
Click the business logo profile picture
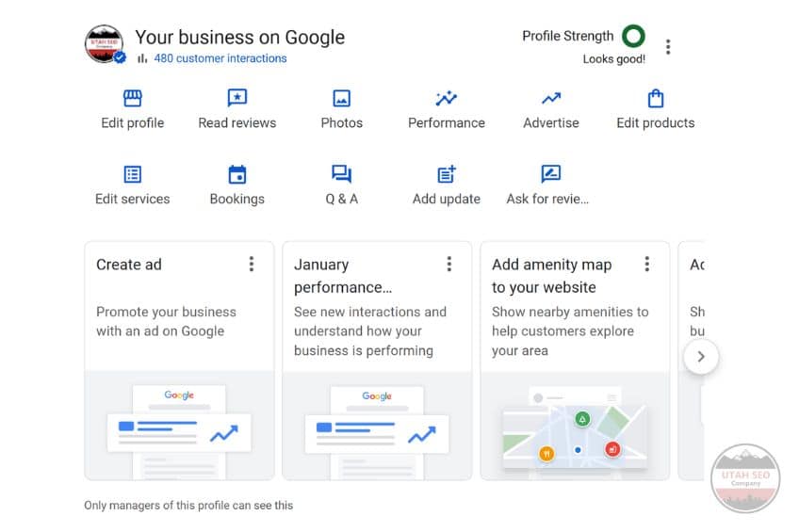pyautogui.click(x=104, y=44)
